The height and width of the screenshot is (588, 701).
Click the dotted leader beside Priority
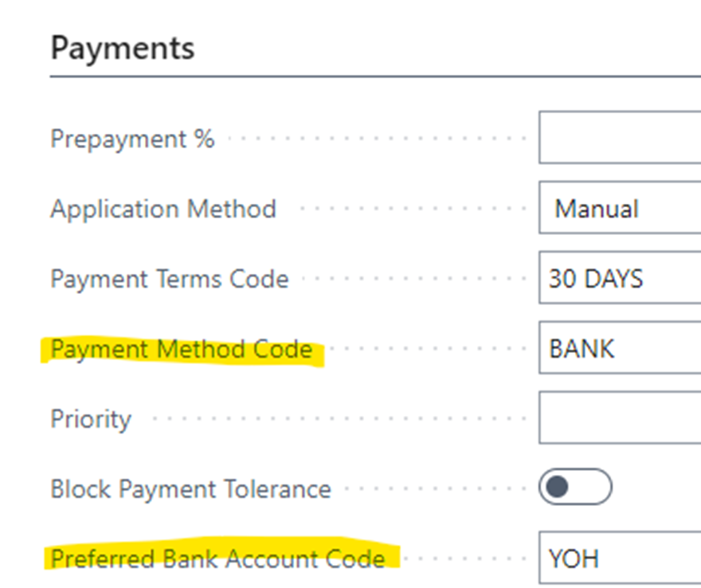pos(335,418)
